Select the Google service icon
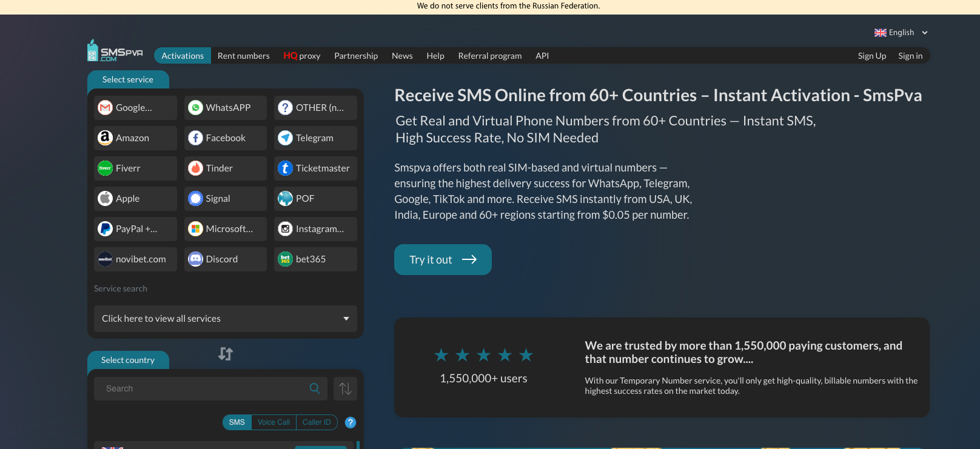 pos(106,108)
